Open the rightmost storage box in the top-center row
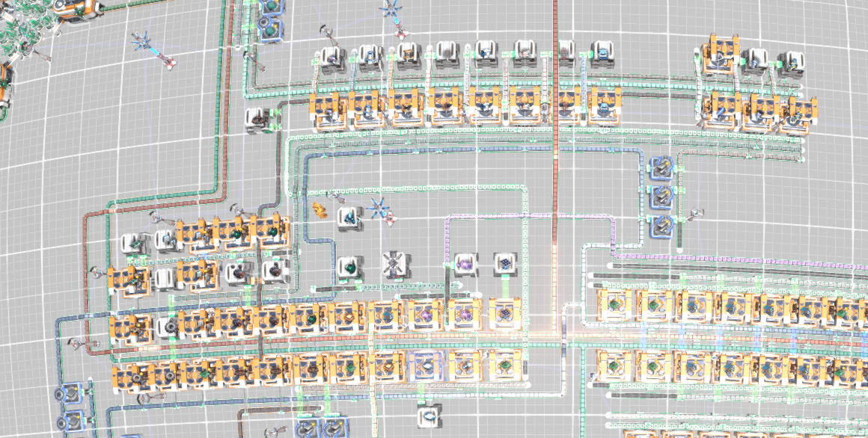868x438 pixels. [x=602, y=52]
